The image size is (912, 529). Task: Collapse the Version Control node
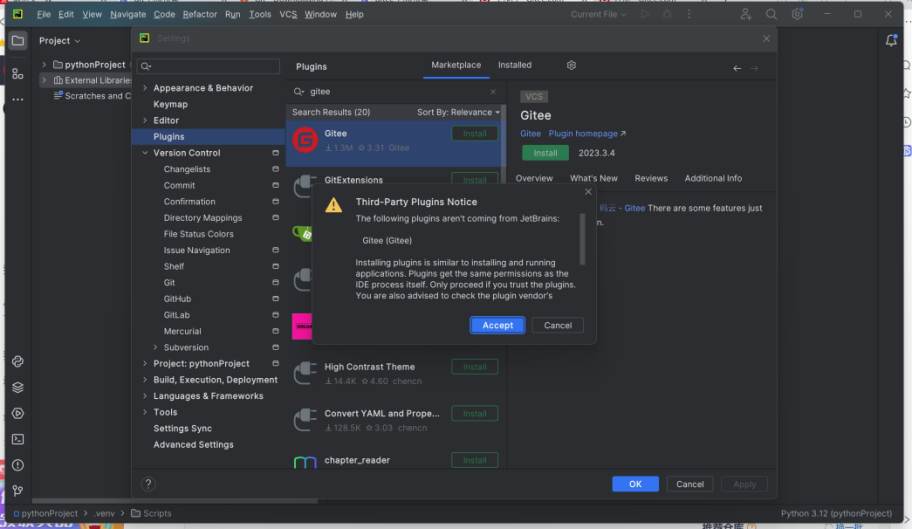pyautogui.click(x=145, y=153)
